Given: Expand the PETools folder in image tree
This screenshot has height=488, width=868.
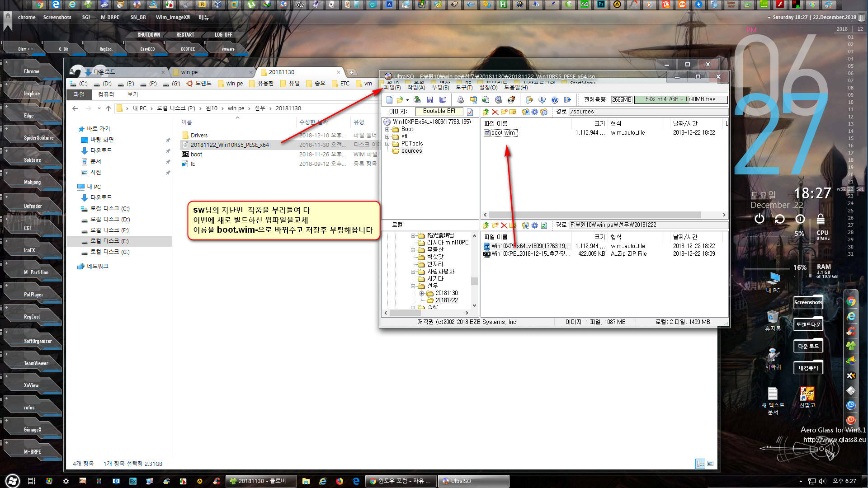Looking at the screenshot, I should [387, 144].
